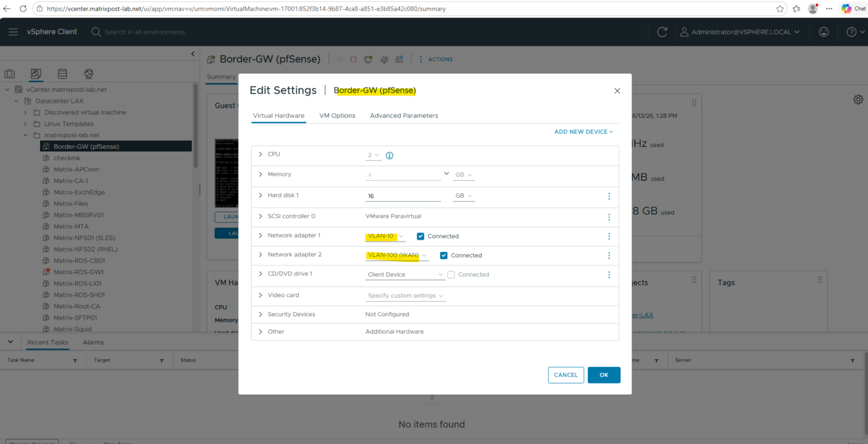Click ADD NEW DEVICE
The image size is (868, 444).
tap(584, 132)
